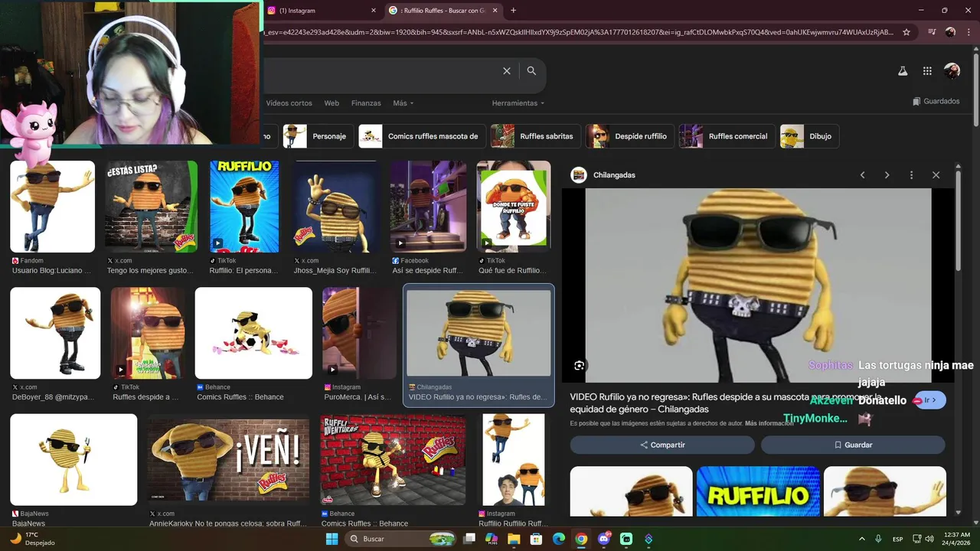Bookmark this page with the star icon
The height and width of the screenshot is (551, 980).
[x=906, y=32]
